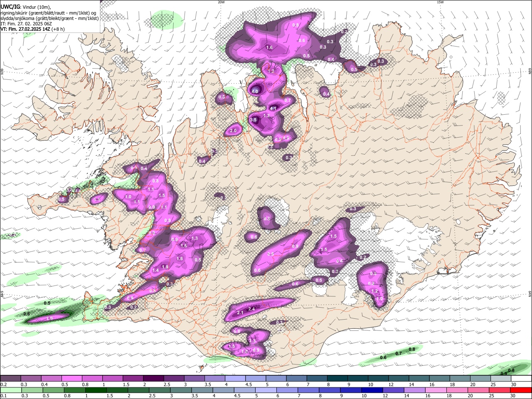Click the bright pink 0.5 legend swatch
Screen dimensions: 532x399
coord(71,379)
